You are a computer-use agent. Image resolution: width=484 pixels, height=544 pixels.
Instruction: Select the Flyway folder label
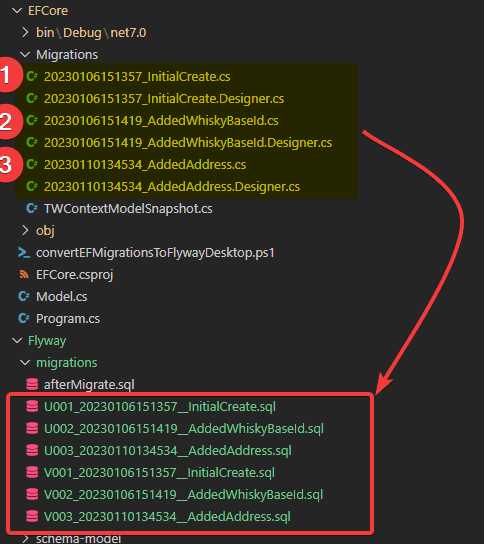[x=47, y=341]
